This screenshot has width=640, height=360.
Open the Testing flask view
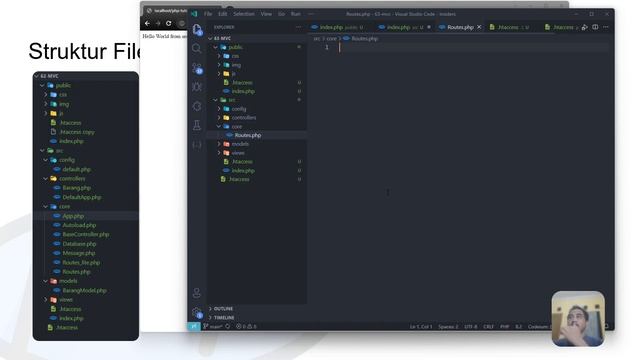(x=197, y=125)
